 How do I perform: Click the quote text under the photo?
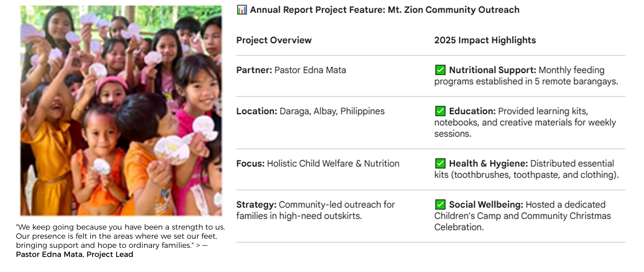coord(120,236)
